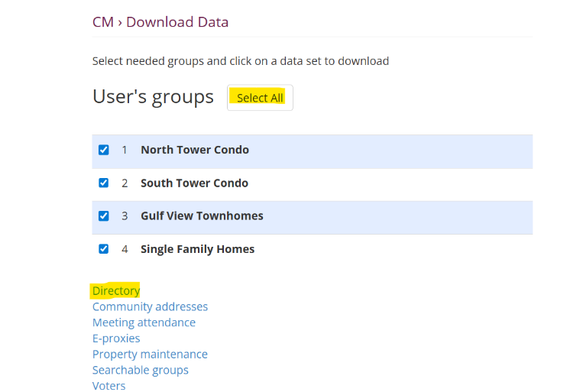Uncheck the North Tower Condo checkbox

click(x=104, y=150)
